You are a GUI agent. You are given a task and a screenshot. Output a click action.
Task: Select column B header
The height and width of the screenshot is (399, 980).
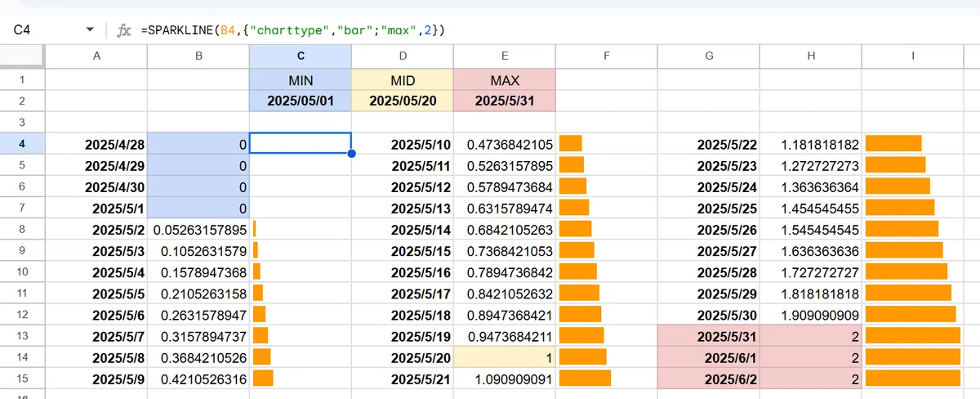[198, 56]
